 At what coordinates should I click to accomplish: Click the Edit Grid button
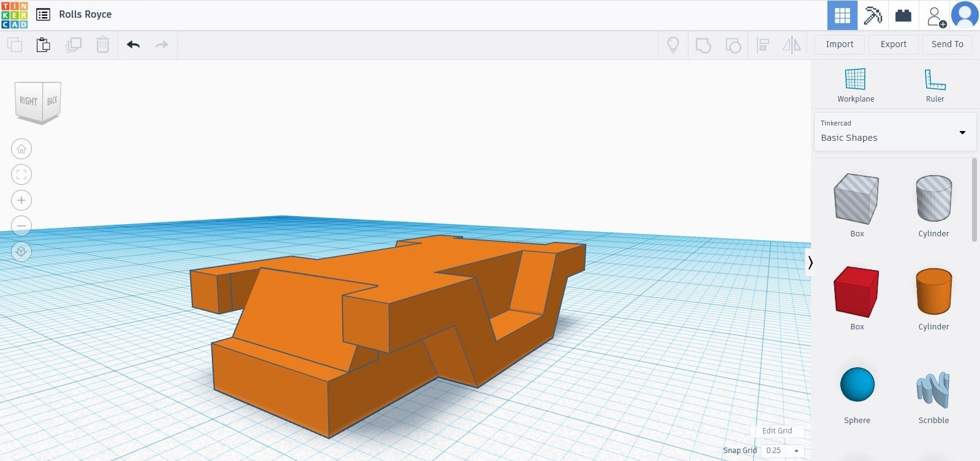(777, 431)
